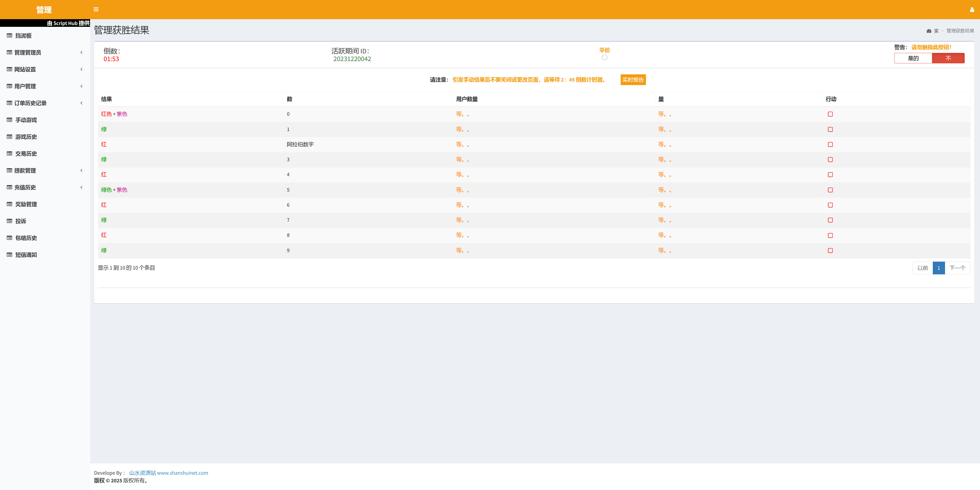Tick the checkbox for result number 5
Image resolution: width=980 pixels, height=490 pixels.
tap(830, 190)
